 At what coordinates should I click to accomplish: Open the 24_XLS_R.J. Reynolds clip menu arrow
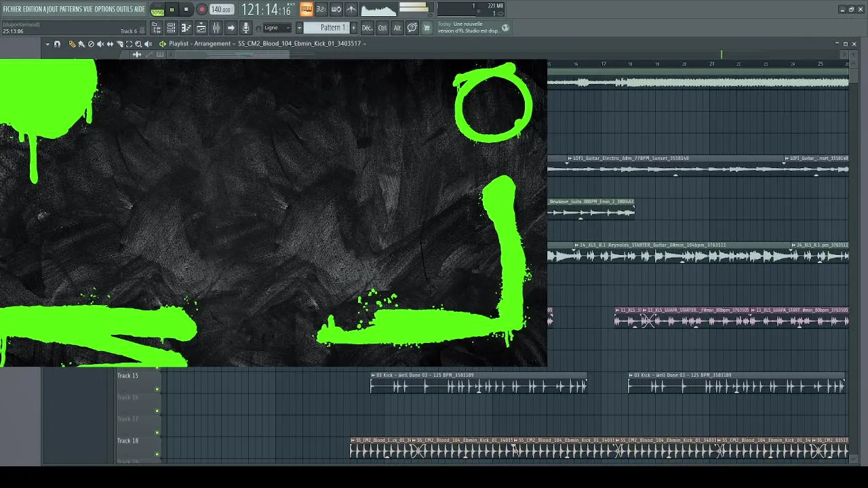576,245
